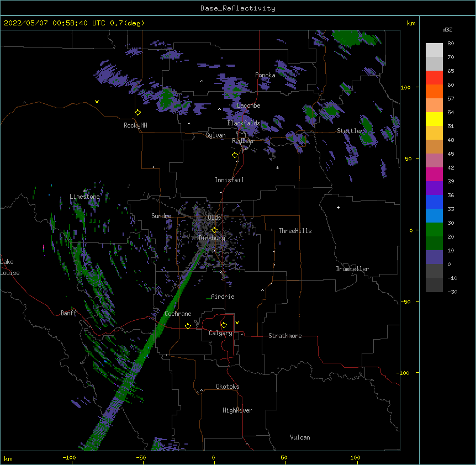Select the yellow 54 dBZ color swatch
The width and height of the screenshot is (476, 465).
pyautogui.click(x=434, y=119)
